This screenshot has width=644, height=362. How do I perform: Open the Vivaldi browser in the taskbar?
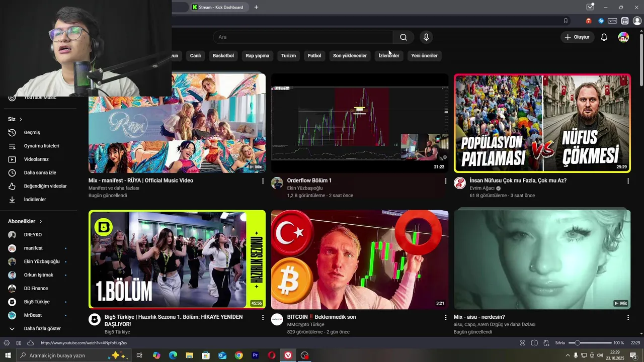288,355
